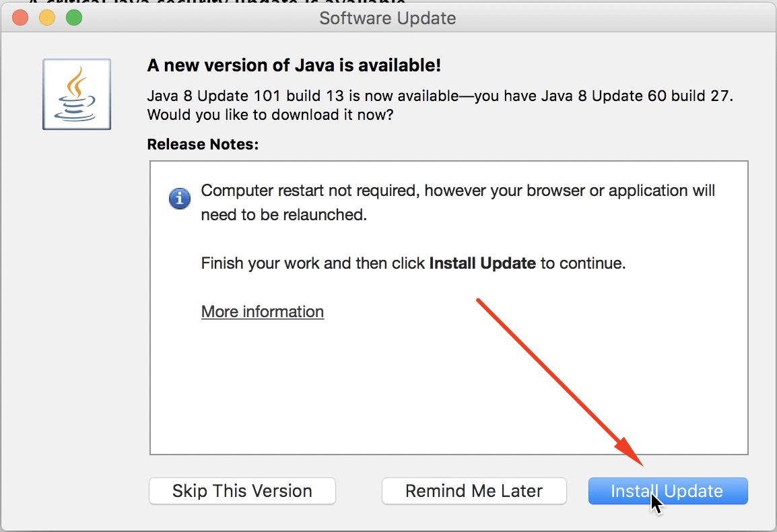
Task: Click the information symbol beside restart message
Action: (179, 199)
